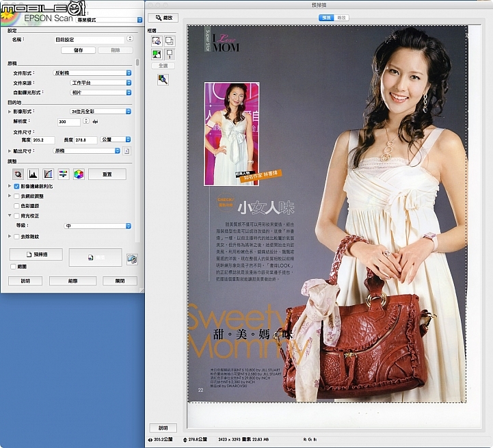This screenshot has height=448, width=493.
Task: Click the green thumbnail orientation icon
Action: (x=157, y=55)
